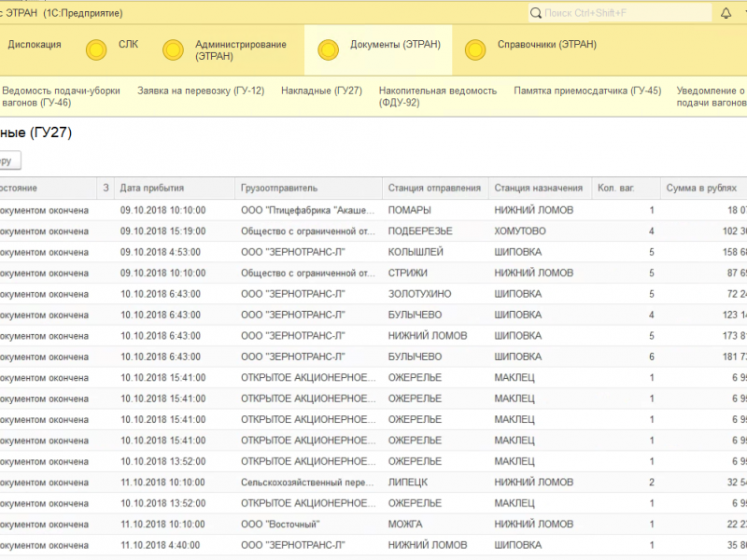Click the circle icon beside Администрирование (ЭТРАН)
Viewport: 747px width, 560px height.
click(173, 49)
